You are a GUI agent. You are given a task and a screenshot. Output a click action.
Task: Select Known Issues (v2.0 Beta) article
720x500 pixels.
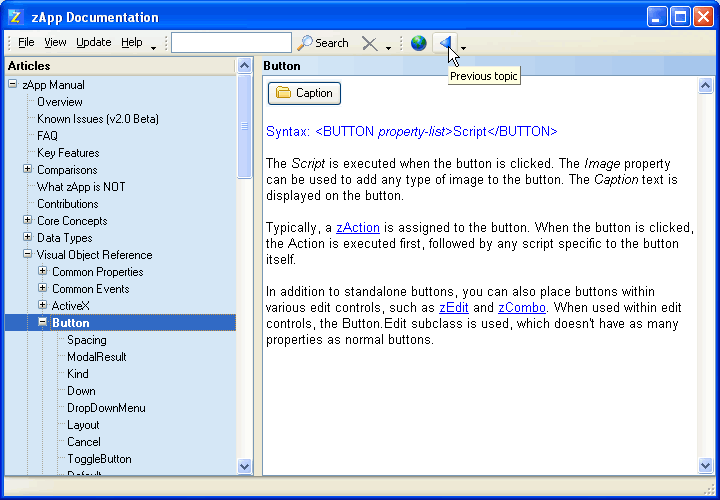(98, 119)
